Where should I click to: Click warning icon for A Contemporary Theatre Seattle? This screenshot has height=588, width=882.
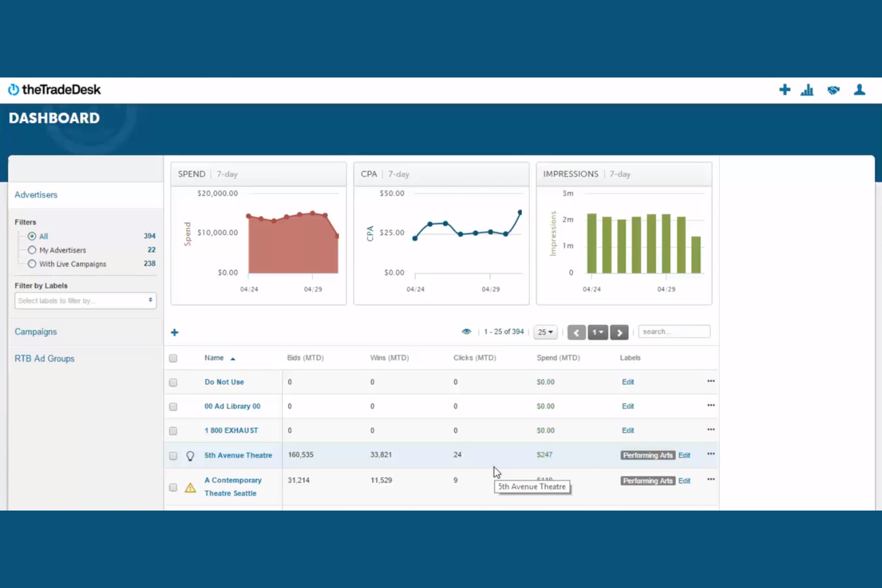[190, 487]
